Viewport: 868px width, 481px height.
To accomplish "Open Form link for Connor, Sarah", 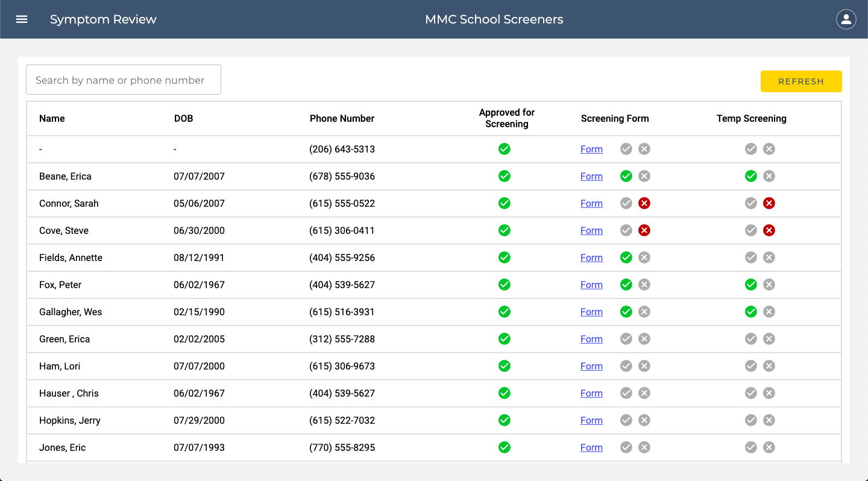I will coord(591,203).
